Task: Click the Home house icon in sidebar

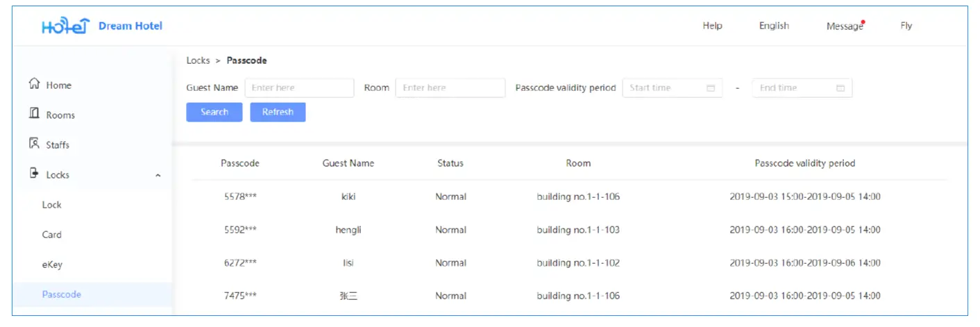Action: [34, 84]
